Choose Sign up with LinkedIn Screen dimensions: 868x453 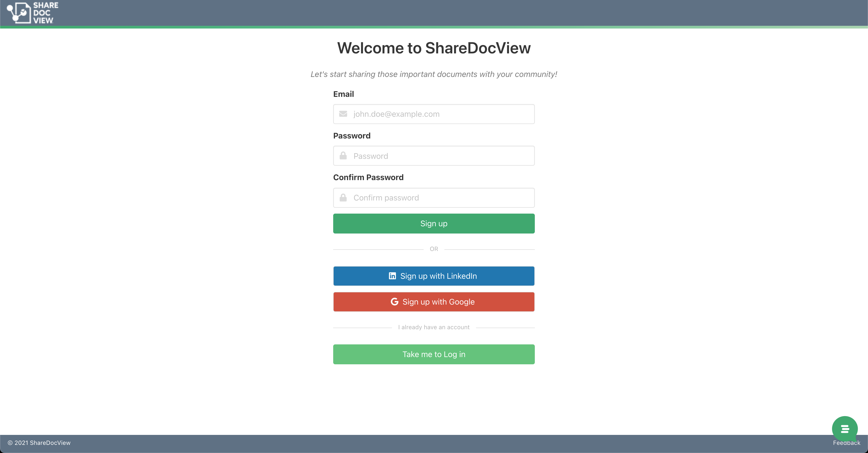[x=434, y=276]
